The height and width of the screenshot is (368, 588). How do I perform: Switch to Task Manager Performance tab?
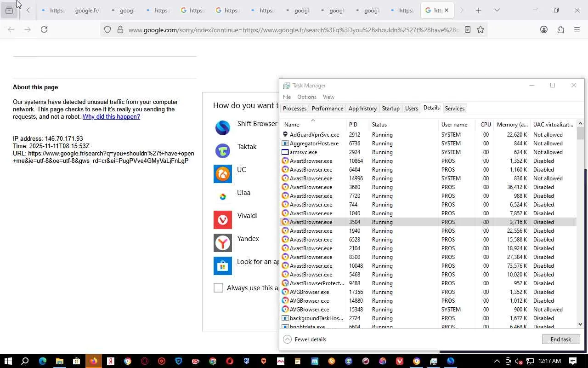328,109
